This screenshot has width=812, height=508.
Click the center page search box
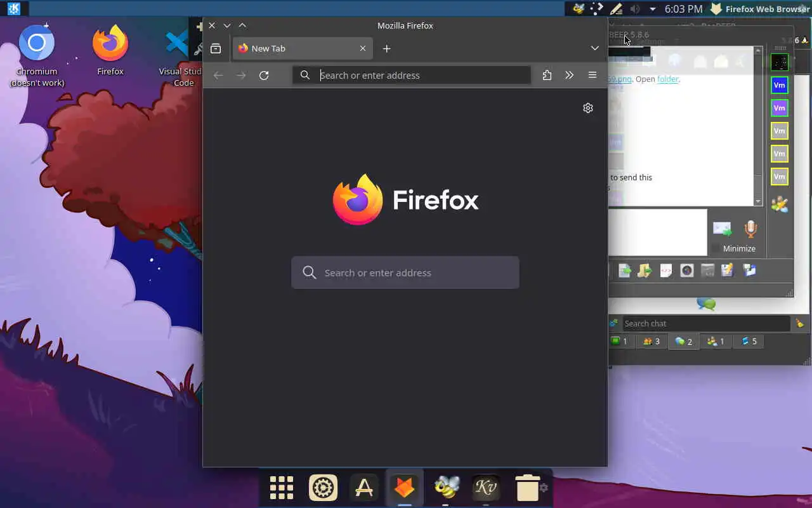pyautogui.click(x=405, y=272)
